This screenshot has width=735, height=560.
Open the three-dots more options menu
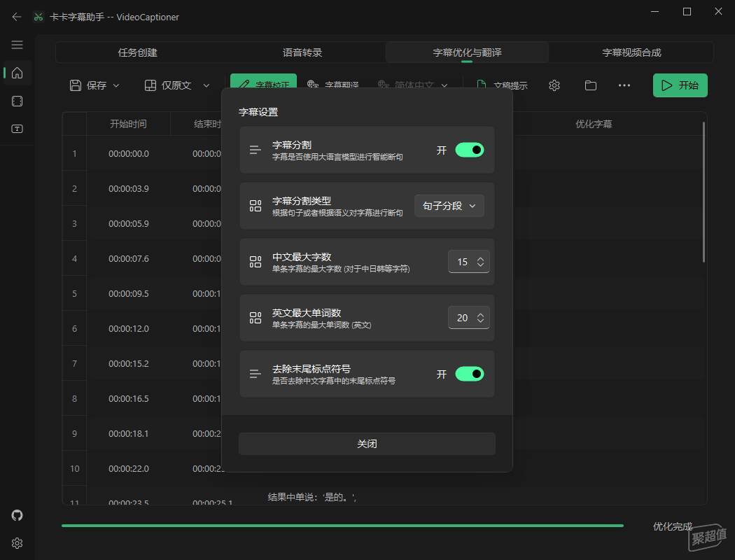(x=624, y=85)
